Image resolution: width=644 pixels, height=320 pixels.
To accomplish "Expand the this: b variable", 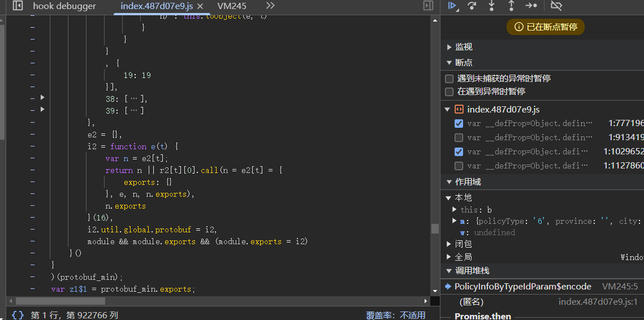I will pyautogui.click(x=454, y=210).
